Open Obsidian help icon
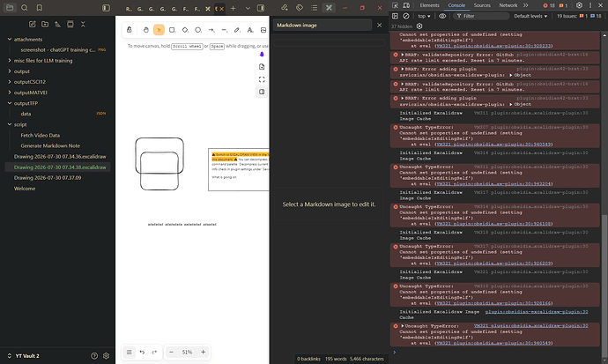This screenshot has height=364, width=608. tap(94, 356)
